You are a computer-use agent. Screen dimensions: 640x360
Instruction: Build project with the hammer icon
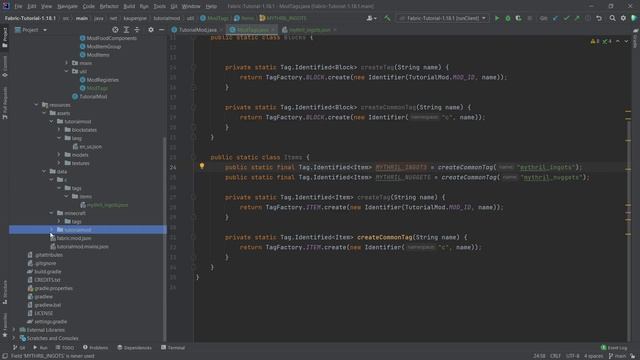coord(387,18)
